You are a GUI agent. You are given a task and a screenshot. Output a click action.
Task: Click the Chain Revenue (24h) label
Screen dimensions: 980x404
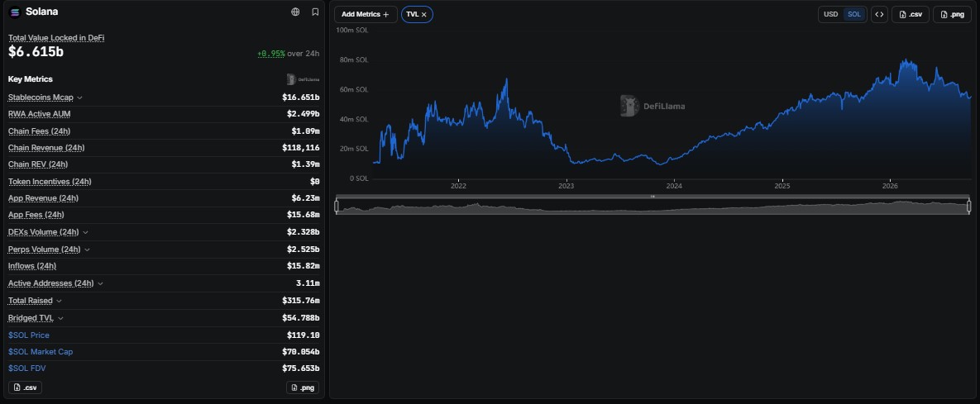click(46, 148)
